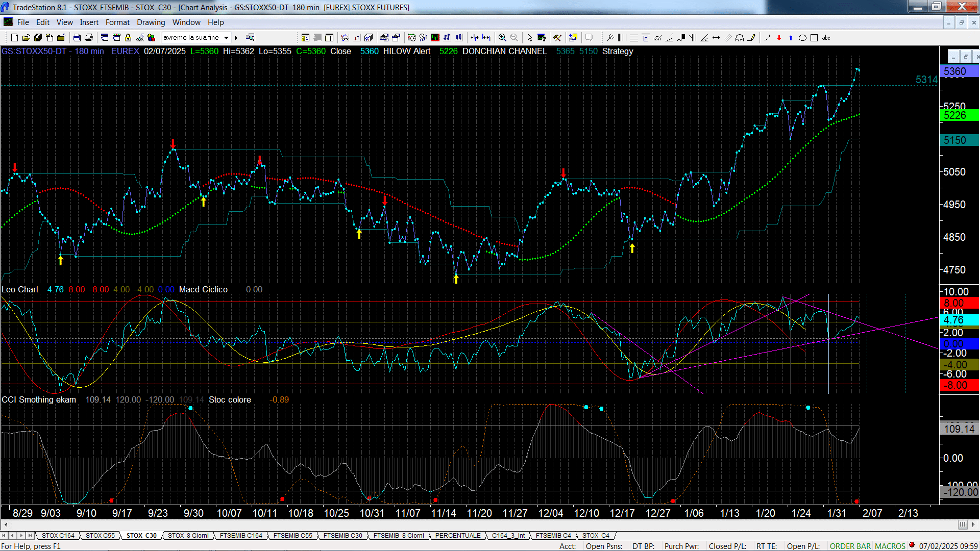Click the 'HILOW Alert' label in chart header

coord(406,51)
